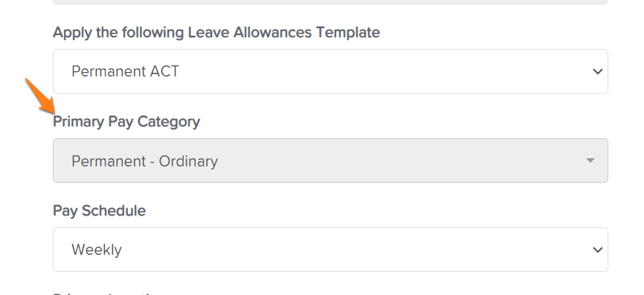644x295 pixels.
Task: Click the word 'Ordinary' in the disabled field
Action: pyautogui.click(x=189, y=161)
